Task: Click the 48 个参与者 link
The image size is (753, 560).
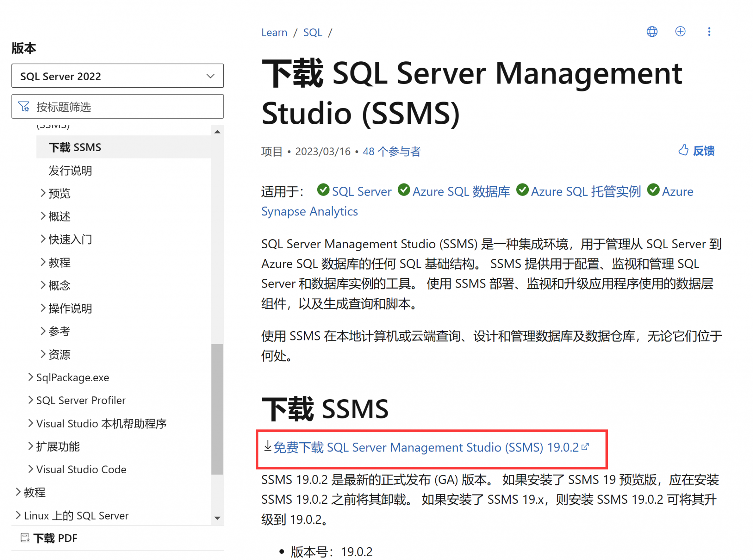Action: click(x=392, y=151)
